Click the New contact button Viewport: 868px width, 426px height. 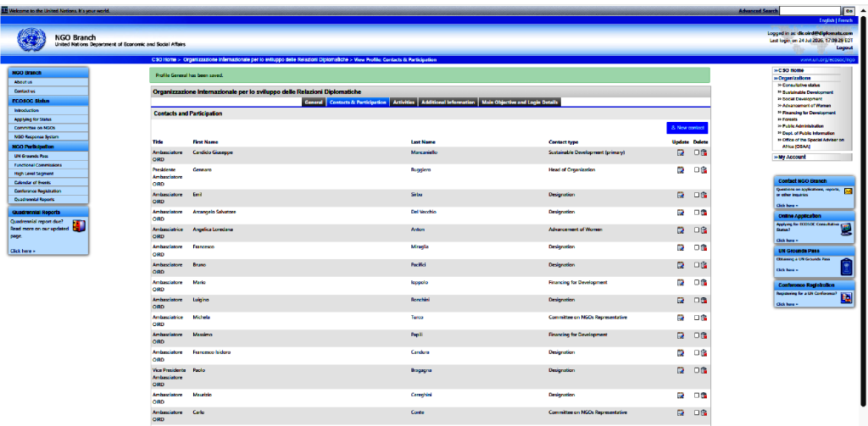tap(687, 128)
